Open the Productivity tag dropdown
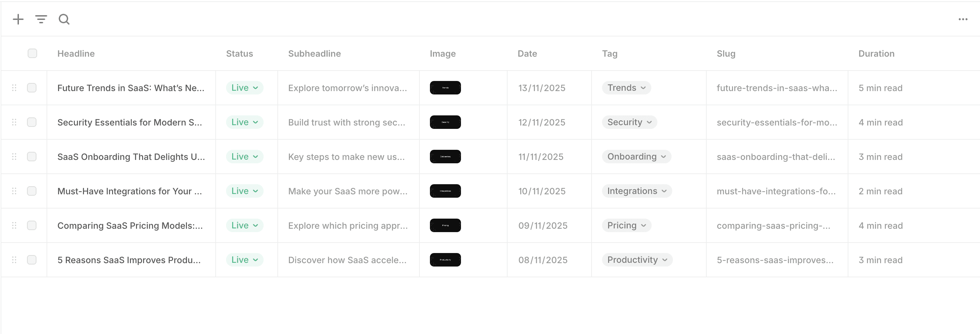This screenshot has width=980, height=334. pyautogui.click(x=637, y=260)
